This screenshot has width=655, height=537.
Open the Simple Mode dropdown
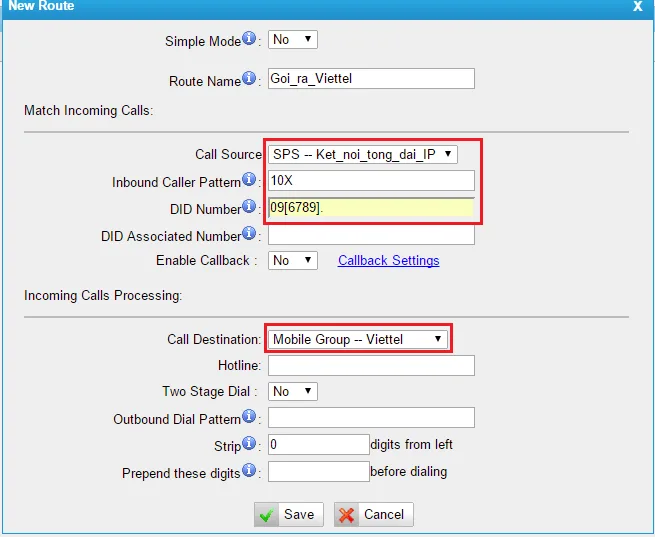click(292, 40)
